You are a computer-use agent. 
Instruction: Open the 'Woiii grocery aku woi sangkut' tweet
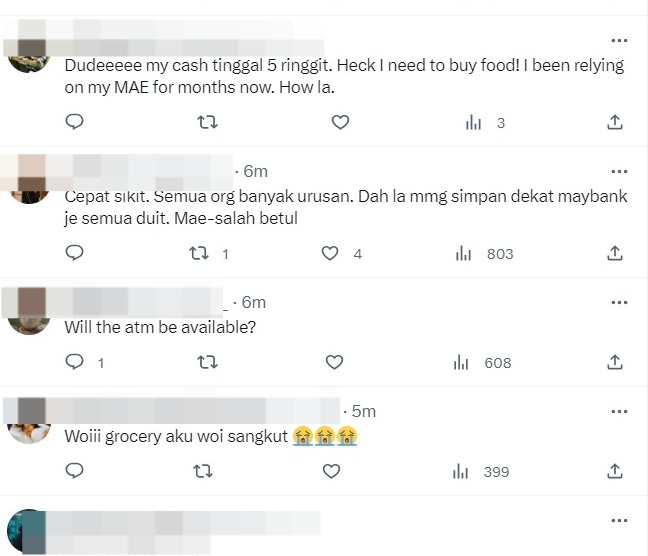tap(180, 437)
